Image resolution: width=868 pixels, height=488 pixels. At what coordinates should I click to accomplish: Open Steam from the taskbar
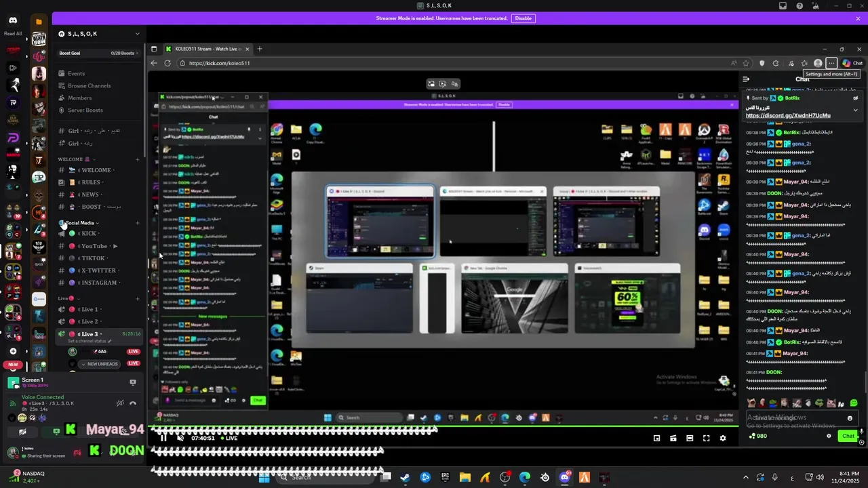[x=405, y=477]
